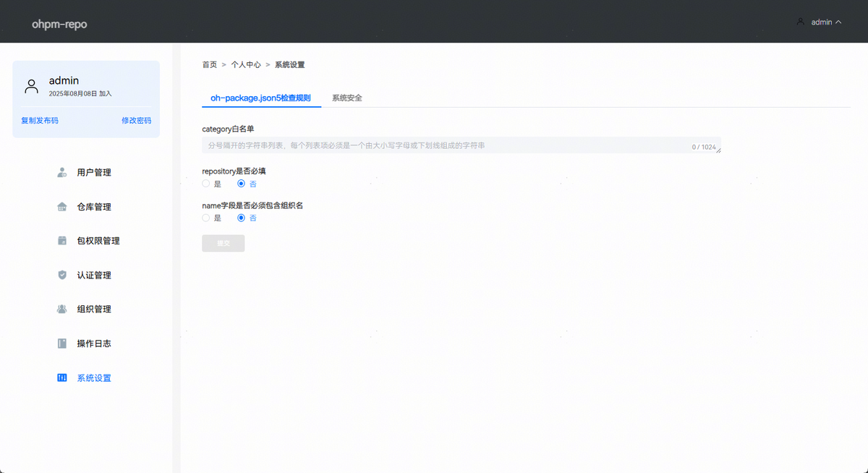Viewport: 868px width, 473px height.
Task: Select 否 for name字段是否必须包含组织名
Action: 242,218
